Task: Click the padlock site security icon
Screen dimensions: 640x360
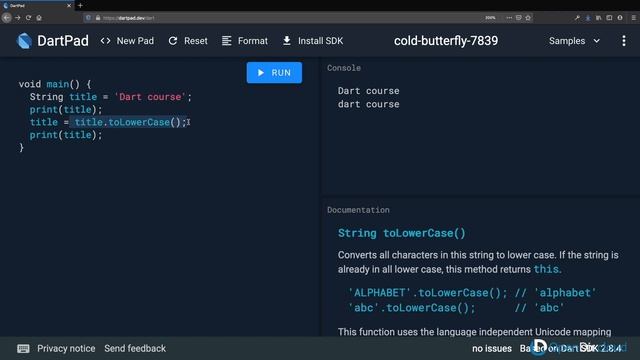Action: [98, 18]
